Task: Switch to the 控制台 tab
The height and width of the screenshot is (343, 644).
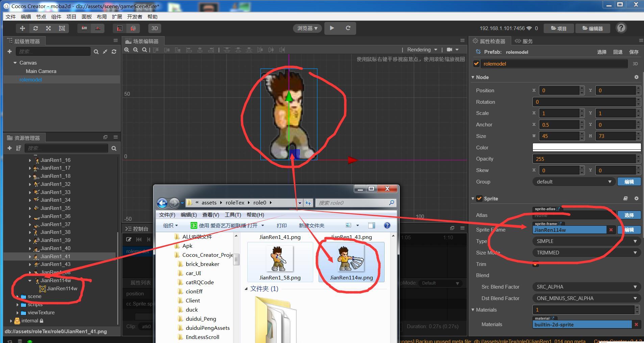Action: tap(137, 229)
